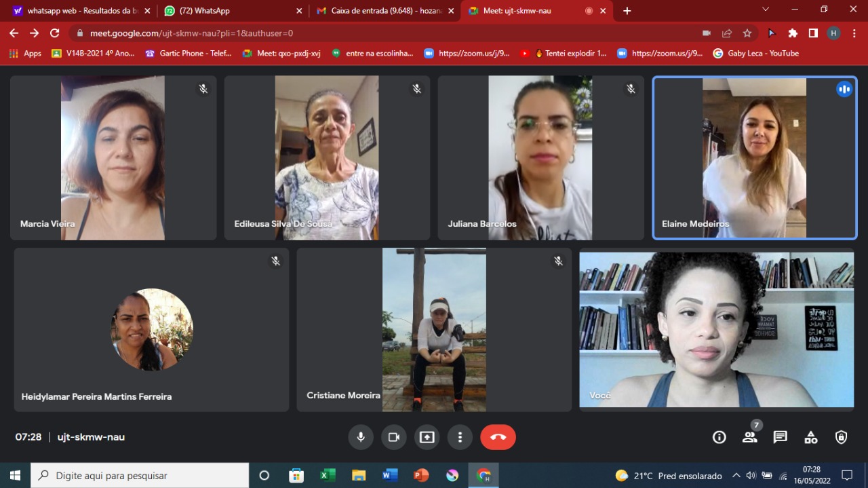This screenshot has width=868, height=488.
Task: Toggle the camera on or off
Action: (393, 437)
